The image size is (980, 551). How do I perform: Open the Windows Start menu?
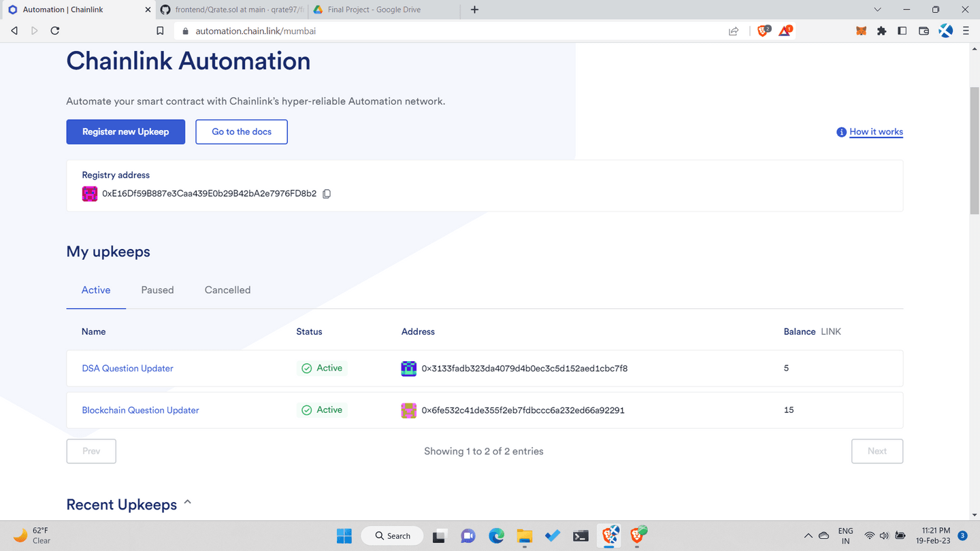(x=344, y=536)
